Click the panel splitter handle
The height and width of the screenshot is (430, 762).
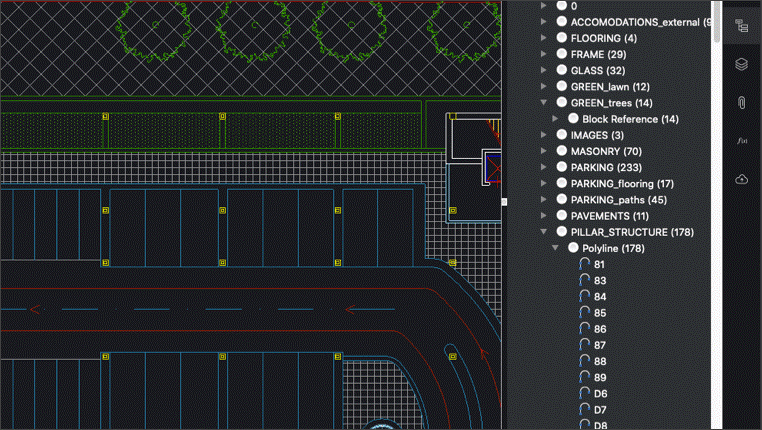click(x=504, y=202)
